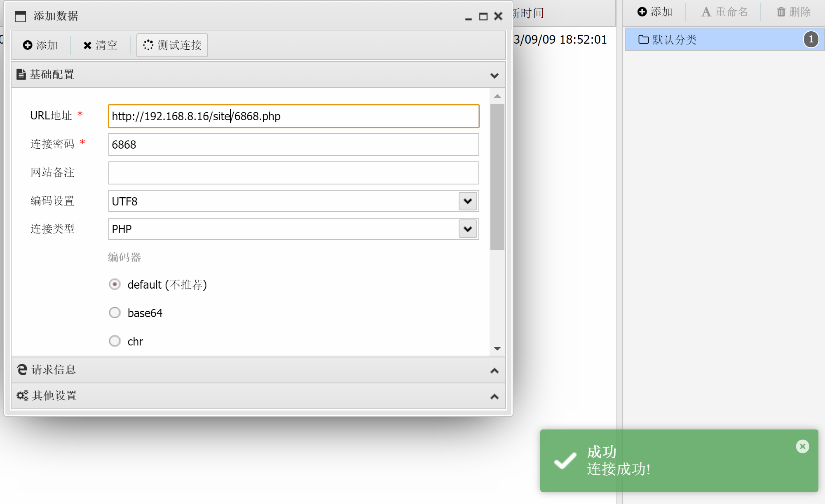Viewport: 825px width, 504px height.
Task: Click into the URL地址 input field
Action: (x=293, y=116)
